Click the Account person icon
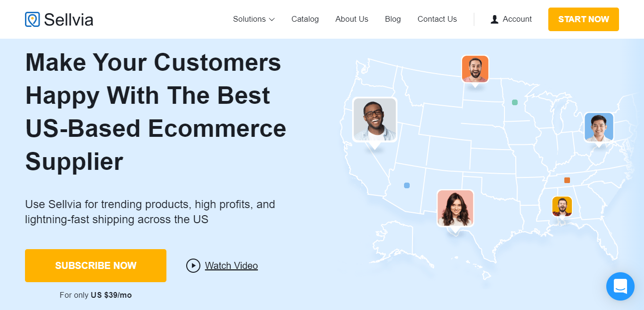 point(494,19)
